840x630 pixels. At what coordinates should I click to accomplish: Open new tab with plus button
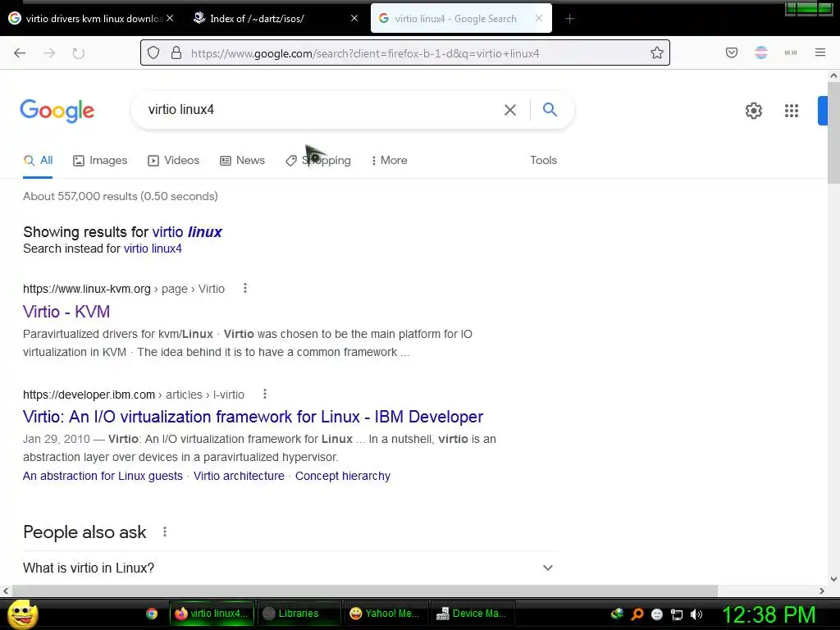coord(569,19)
